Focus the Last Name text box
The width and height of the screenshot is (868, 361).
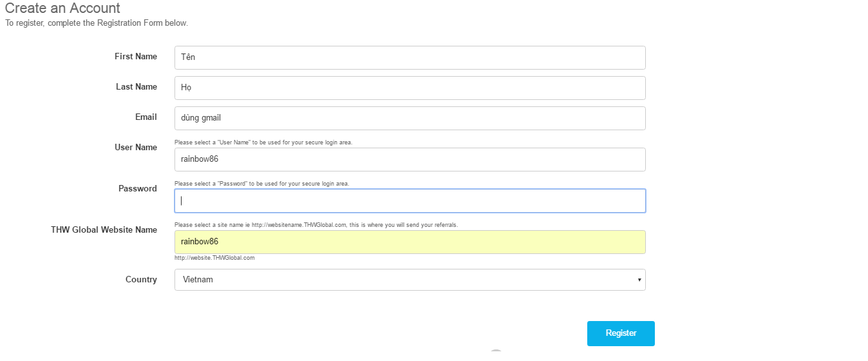(410, 88)
